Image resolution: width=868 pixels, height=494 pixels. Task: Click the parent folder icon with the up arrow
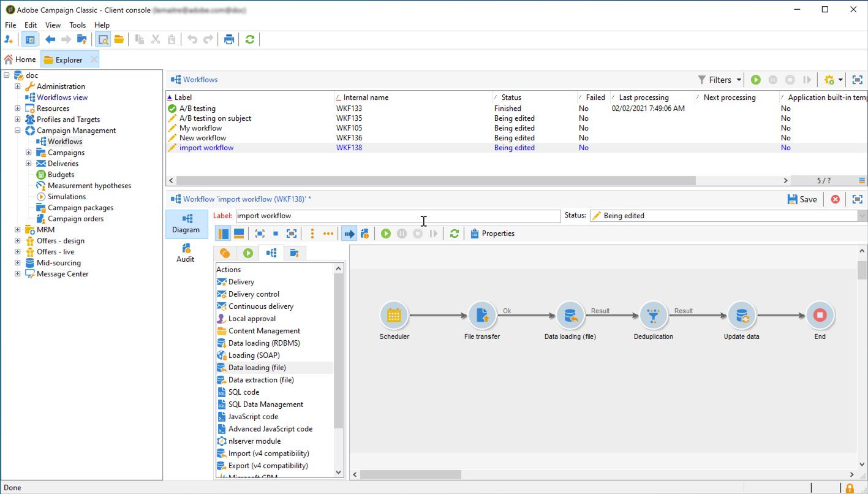click(x=81, y=39)
